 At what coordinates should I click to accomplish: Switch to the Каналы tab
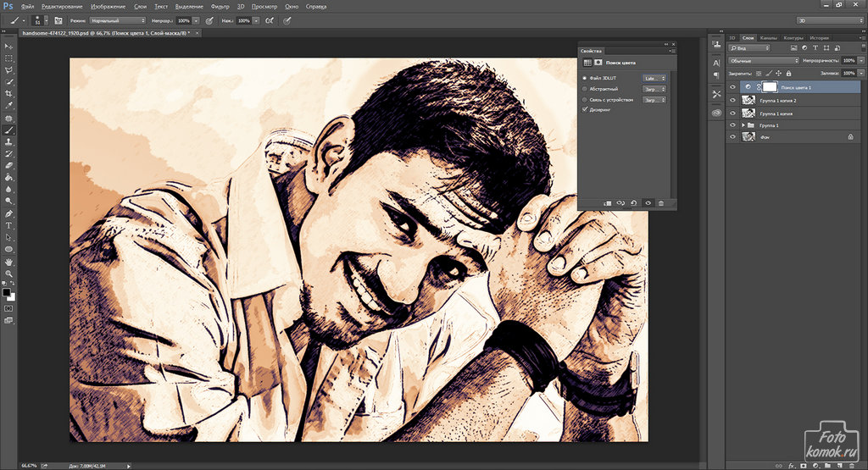click(x=768, y=38)
